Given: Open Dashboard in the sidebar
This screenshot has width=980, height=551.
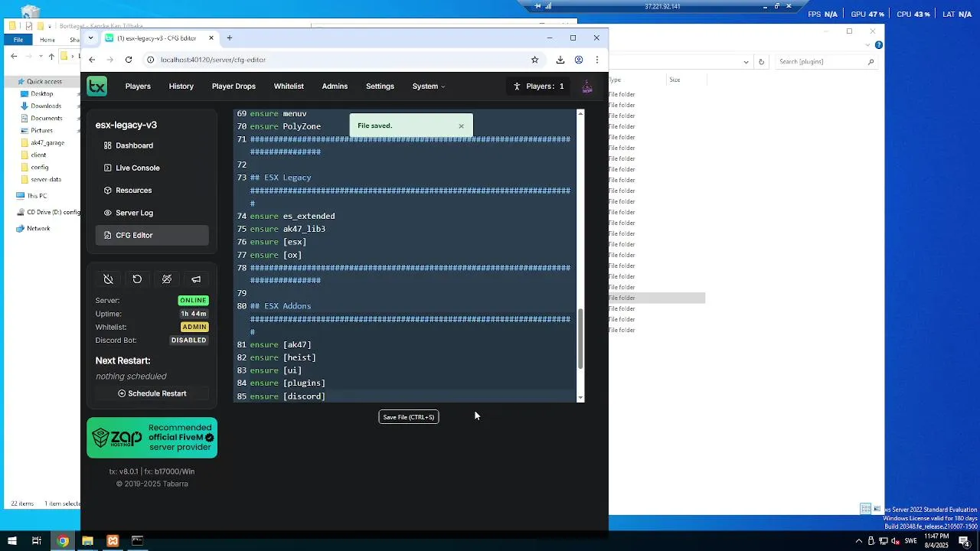Looking at the screenshot, I should pyautogui.click(x=152, y=145).
